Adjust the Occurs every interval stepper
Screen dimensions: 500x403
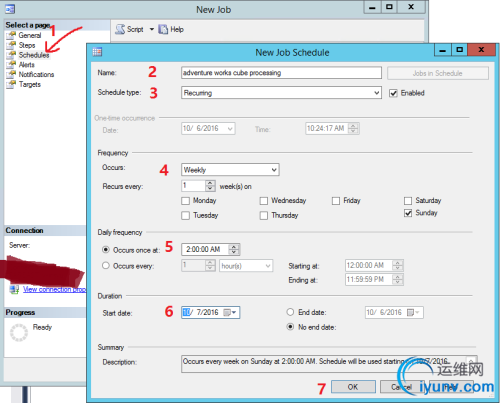coord(210,266)
